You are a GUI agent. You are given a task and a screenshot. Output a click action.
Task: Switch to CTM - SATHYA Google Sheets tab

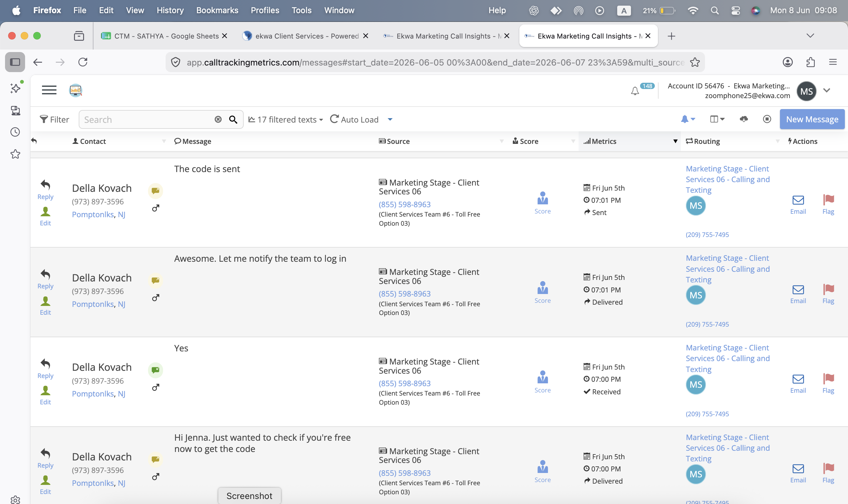click(x=164, y=36)
